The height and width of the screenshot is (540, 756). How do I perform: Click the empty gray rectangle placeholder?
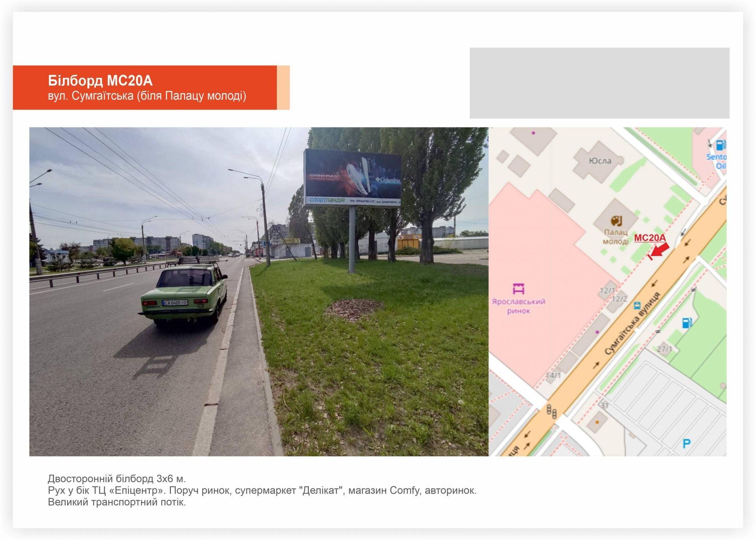(x=599, y=83)
